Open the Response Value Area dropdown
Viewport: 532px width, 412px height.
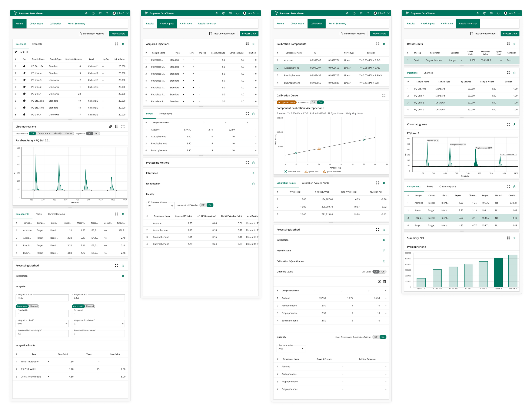point(291,349)
